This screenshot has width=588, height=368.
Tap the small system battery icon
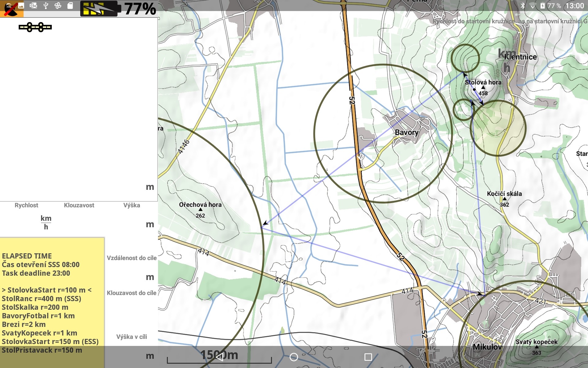(x=542, y=6)
